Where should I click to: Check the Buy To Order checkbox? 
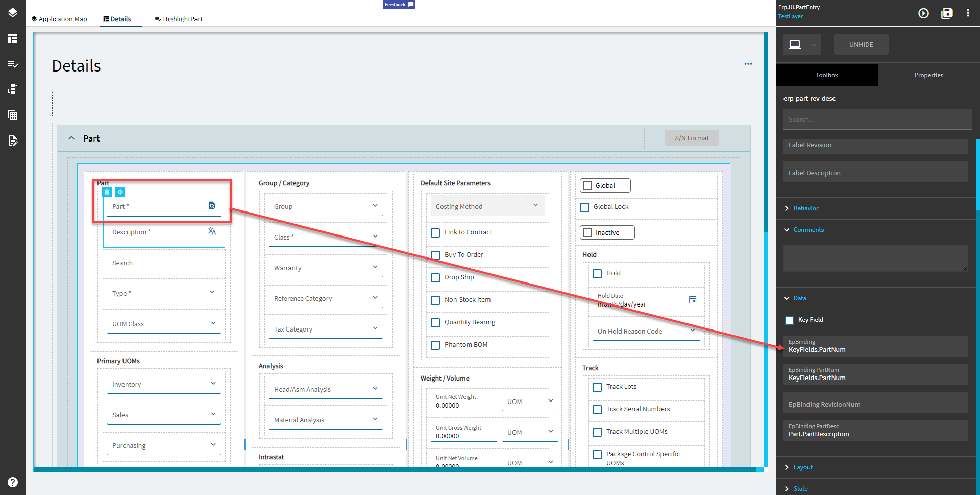435,255
